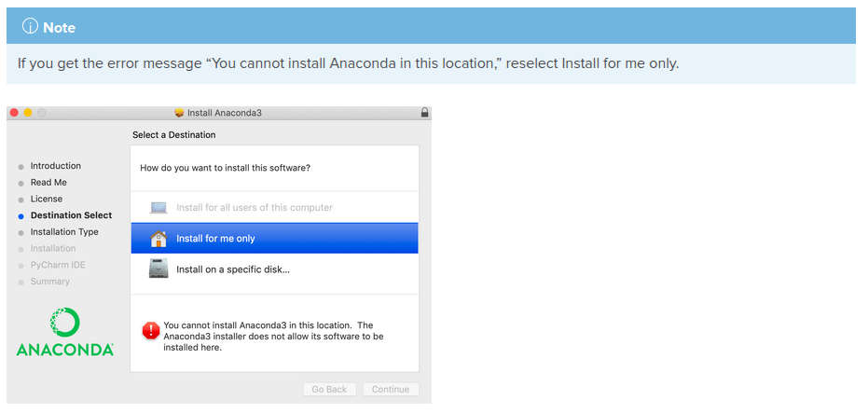This screenshot has height=414, width=868.
Task: Click the red error stop icon
Action: click(x=151, y=331)
